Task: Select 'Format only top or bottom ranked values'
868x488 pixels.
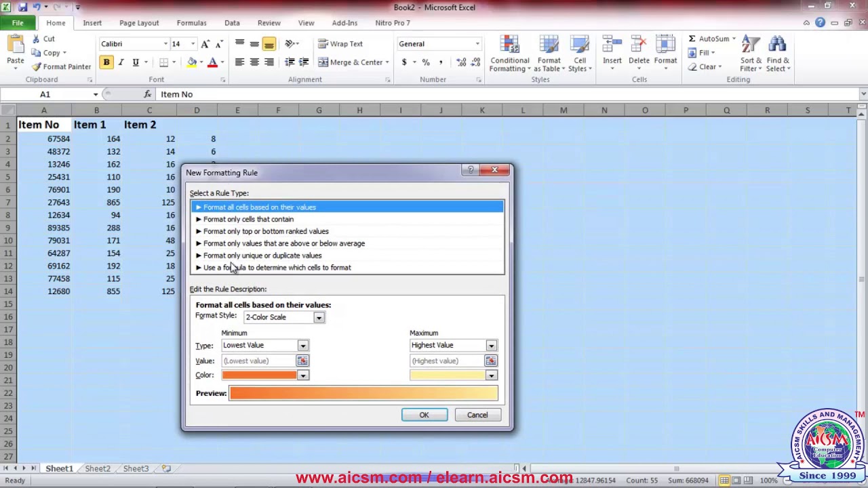Action: point(347,231)
